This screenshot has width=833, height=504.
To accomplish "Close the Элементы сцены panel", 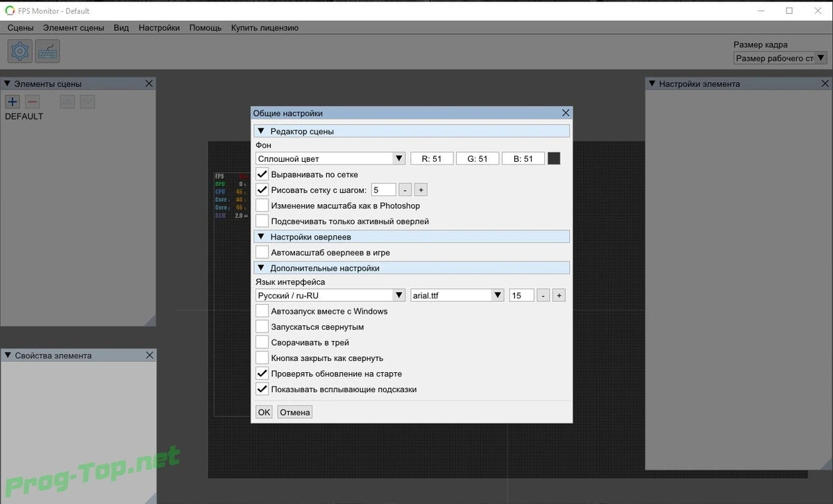I will (x=149, y=83).
